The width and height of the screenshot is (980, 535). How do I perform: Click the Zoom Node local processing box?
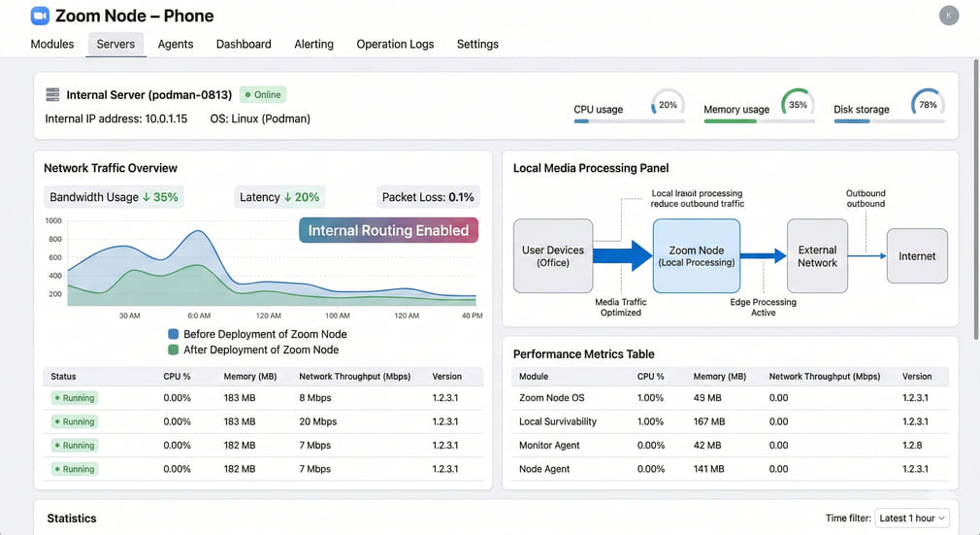coord(696,256)
